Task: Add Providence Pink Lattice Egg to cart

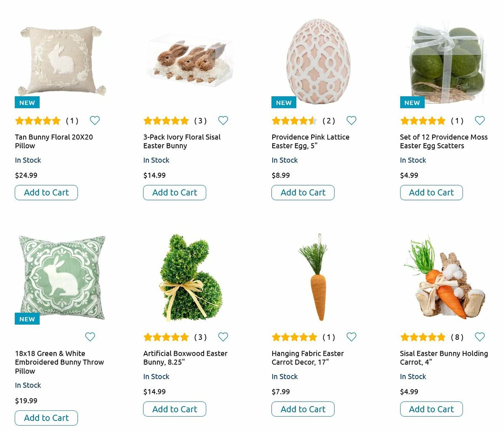Action: tap(303, 192)
